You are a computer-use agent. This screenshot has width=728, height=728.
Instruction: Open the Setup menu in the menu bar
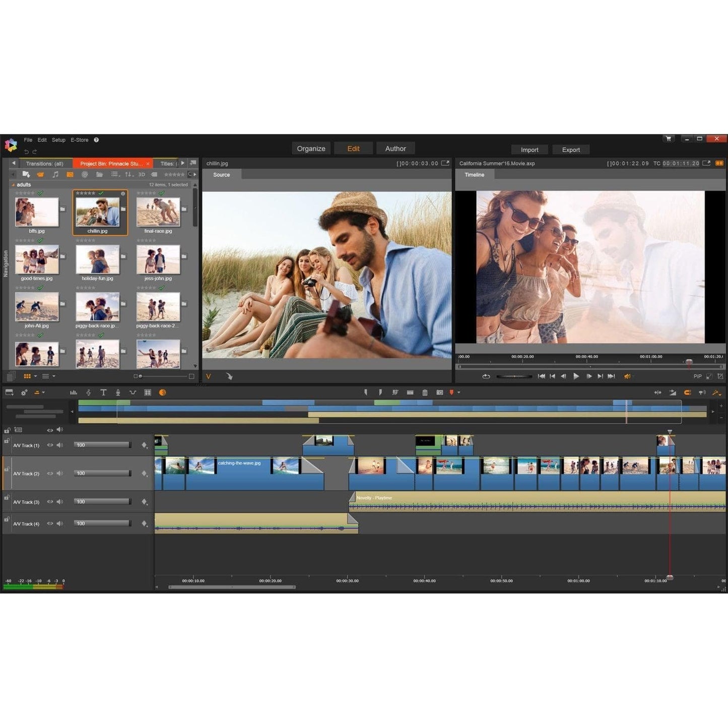point(58,140)
